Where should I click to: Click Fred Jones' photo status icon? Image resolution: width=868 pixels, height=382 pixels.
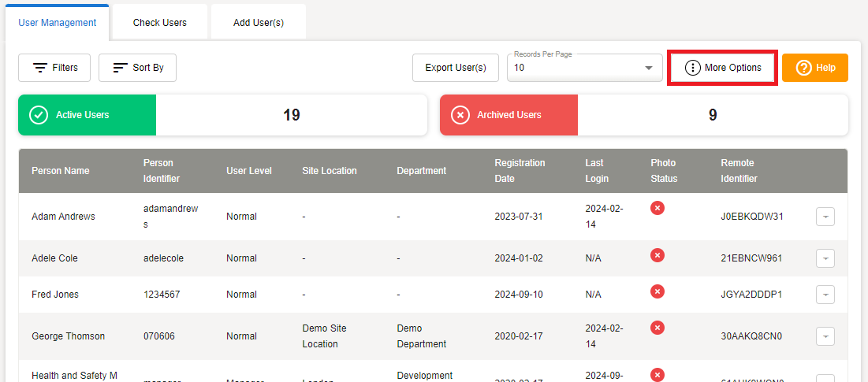click(x=658, y=291)
